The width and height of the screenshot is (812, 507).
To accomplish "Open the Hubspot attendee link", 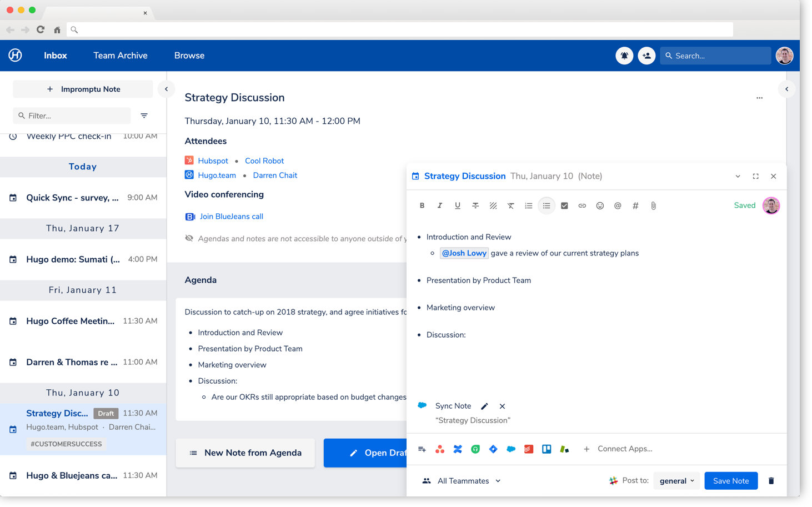I will tap(213, 161).
